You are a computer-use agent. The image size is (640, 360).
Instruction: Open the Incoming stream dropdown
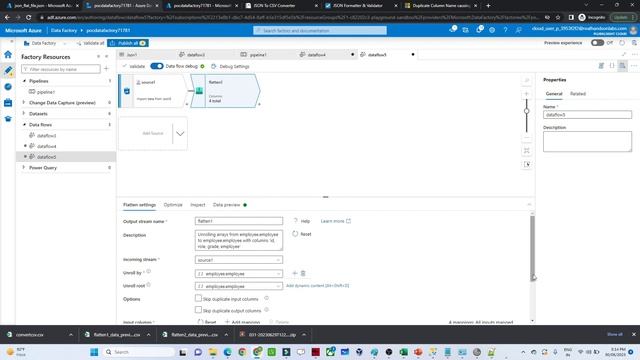(x=239, y=260)
